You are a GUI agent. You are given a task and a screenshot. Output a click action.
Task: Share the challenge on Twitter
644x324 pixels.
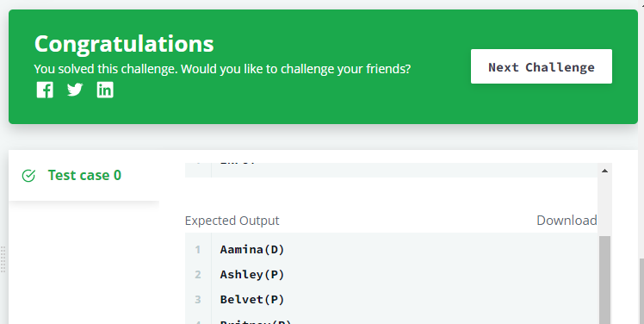pyautogui.click(x=75, y=90)
